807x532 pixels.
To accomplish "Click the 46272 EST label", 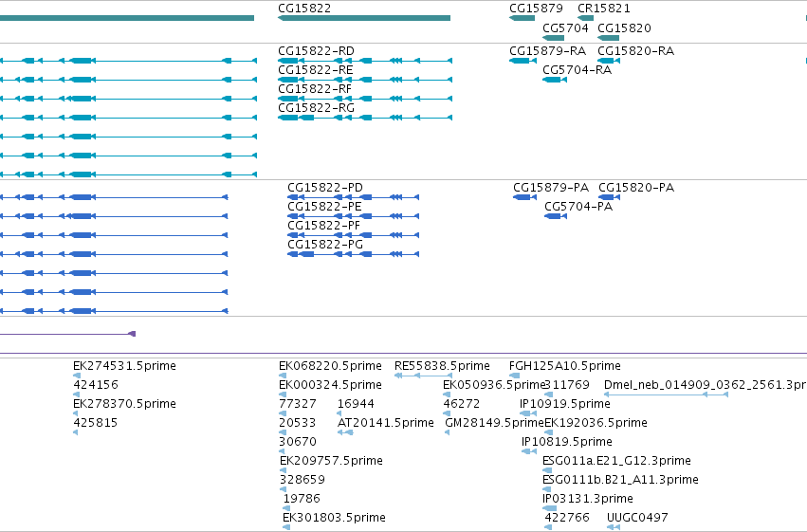I will (x=462, y=404).
